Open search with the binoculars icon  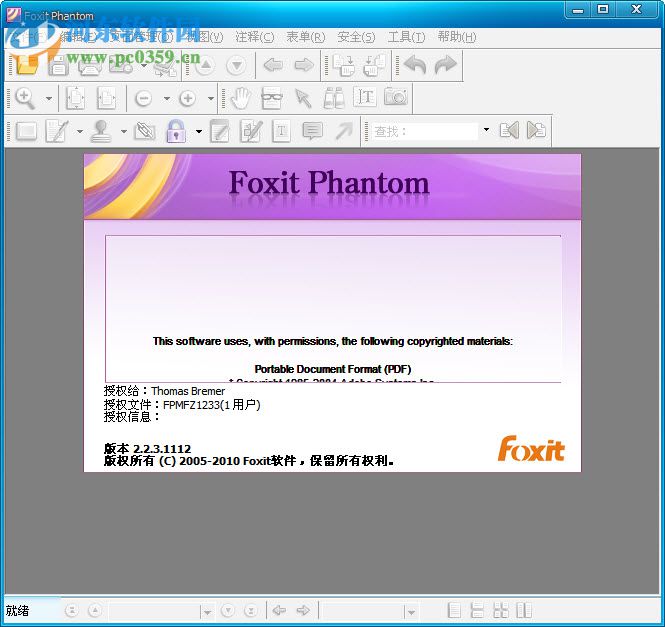(334, 98)
